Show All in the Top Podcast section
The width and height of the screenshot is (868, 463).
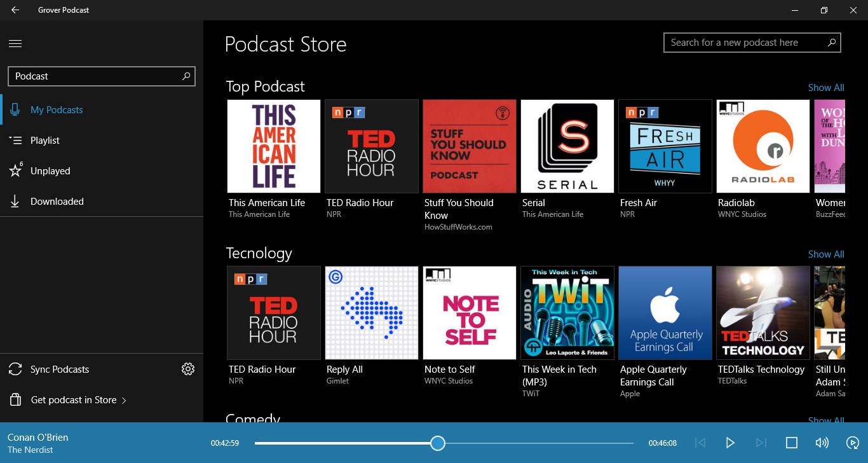pos(825,87)
